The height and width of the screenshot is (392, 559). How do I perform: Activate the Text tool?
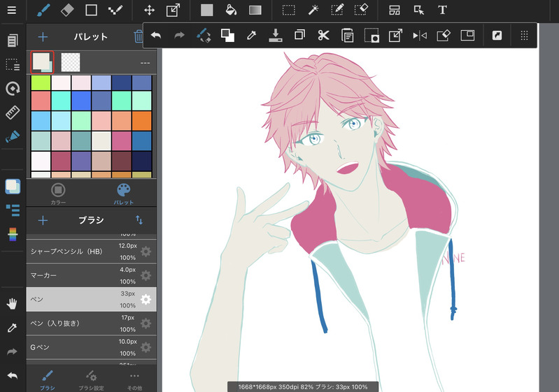pyautogui.click(x=442, y=10)
